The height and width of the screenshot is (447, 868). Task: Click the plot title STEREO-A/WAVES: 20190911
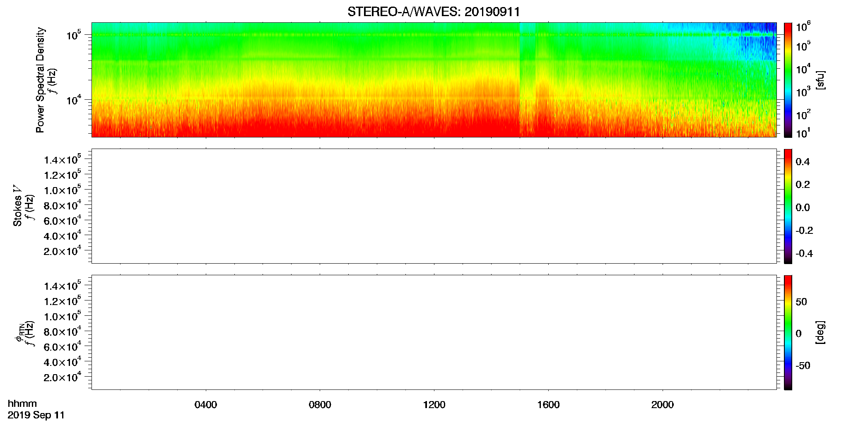pyautogui.click(x=434, y=12)
